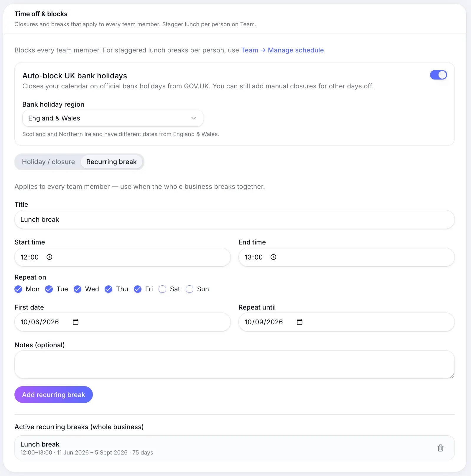Click the Add recurring break button
The height and width of the screenshot is (476, 471).
point(54,394)
